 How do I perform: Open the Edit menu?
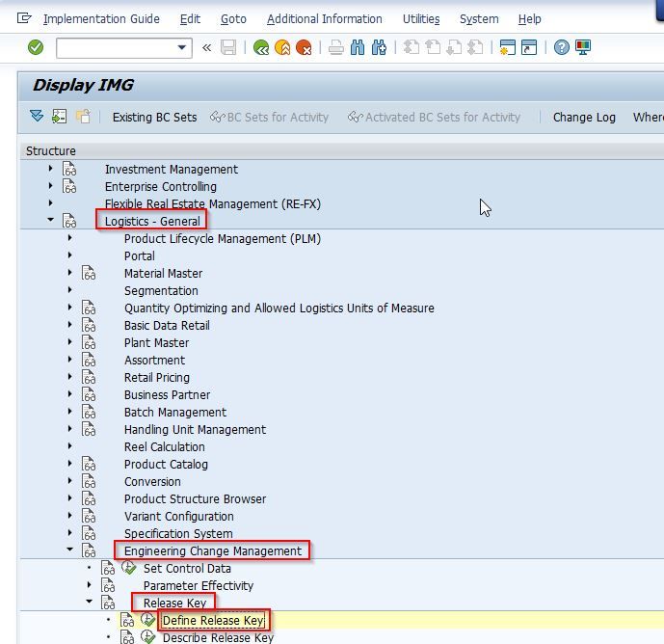(x=190, y=19)
